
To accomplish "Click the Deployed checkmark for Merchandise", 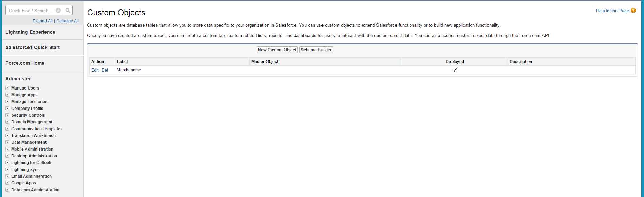I will click(x=455, y=70).
